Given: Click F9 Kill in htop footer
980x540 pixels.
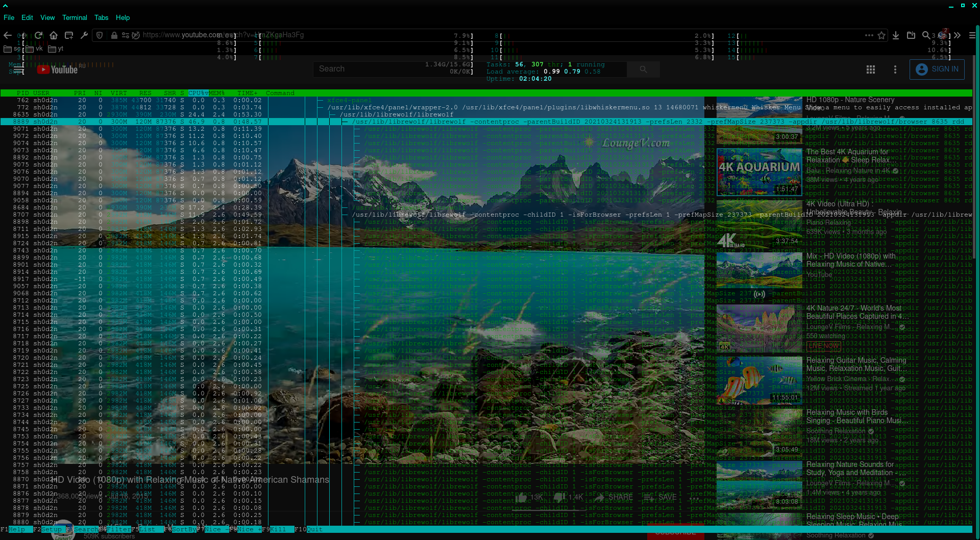Looking at the screenshot, I should [278, 529].
